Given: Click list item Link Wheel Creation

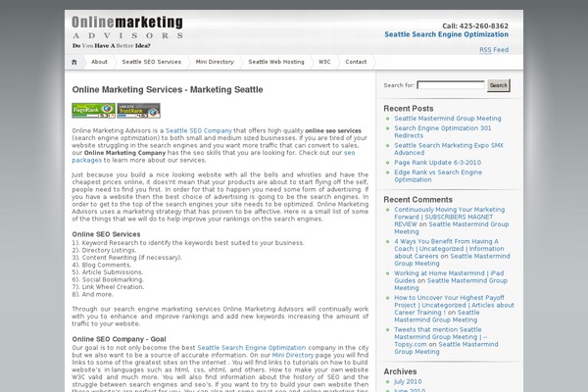Looking at the screenshot, I should tap(108, 287).
